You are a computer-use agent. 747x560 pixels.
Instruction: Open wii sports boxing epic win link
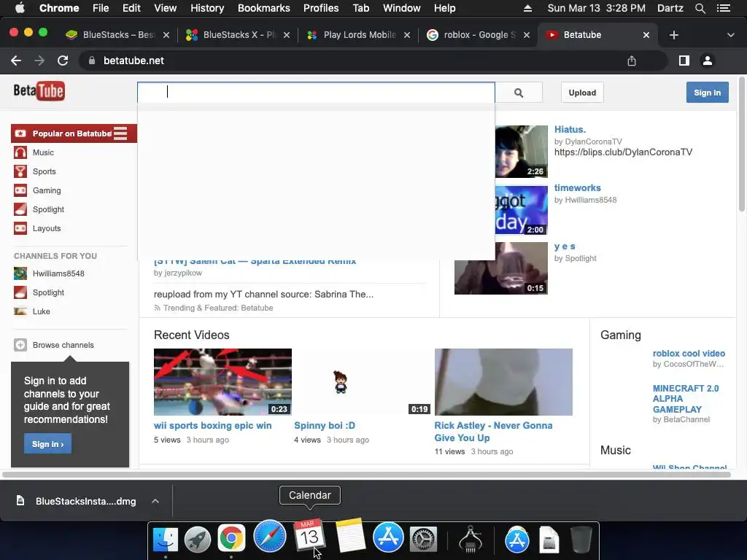coord(212,425)
